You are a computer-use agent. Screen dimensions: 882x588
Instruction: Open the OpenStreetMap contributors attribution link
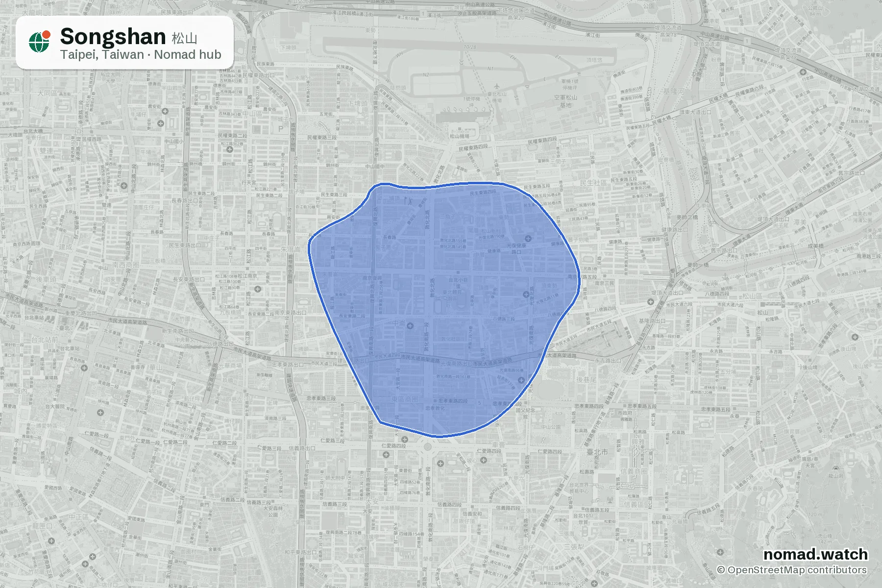pos(792,570)
